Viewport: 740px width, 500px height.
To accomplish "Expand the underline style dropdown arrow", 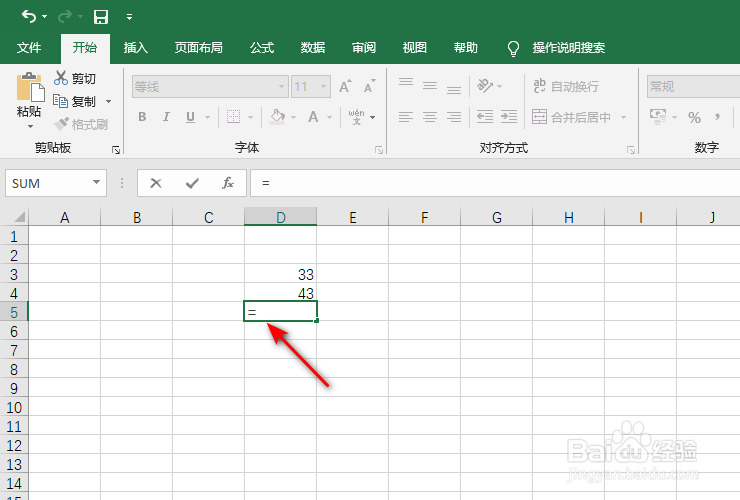I will click(207, 117).
